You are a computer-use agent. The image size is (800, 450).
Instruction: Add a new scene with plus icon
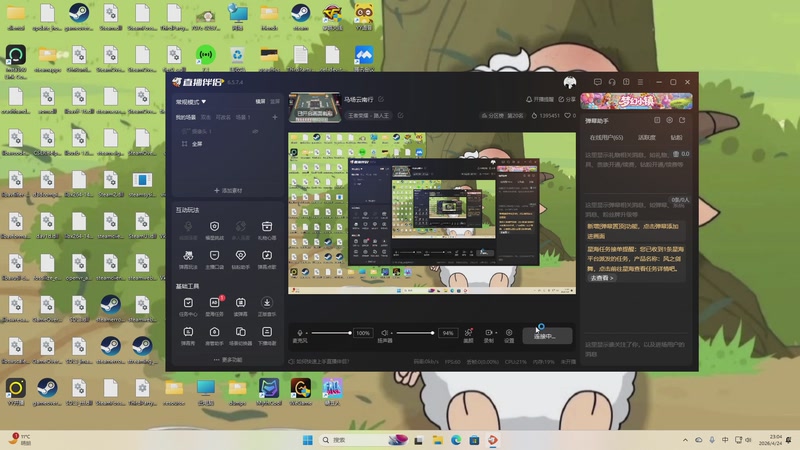point(275,117)
